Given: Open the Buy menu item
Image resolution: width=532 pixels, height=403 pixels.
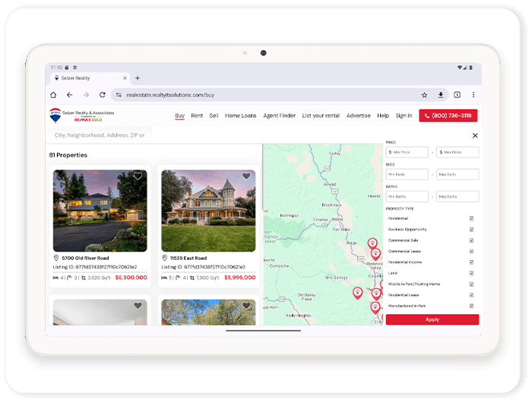Looking at the screenshot, I should point(180,116).
